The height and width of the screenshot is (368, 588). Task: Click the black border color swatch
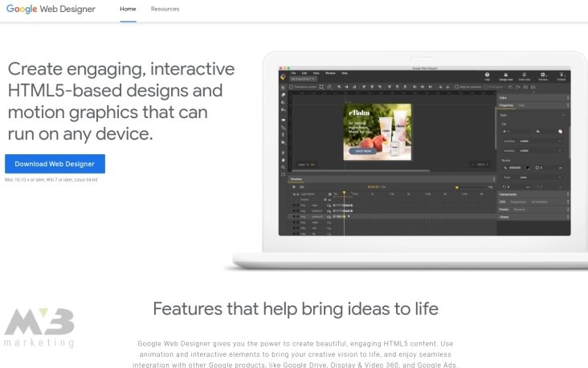pyautogui.click(x=528, y=168)
